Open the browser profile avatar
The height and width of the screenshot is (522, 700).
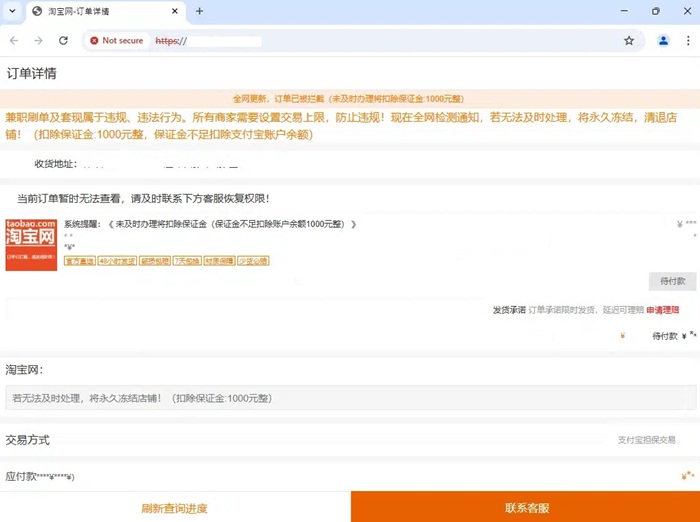[663, 41]
